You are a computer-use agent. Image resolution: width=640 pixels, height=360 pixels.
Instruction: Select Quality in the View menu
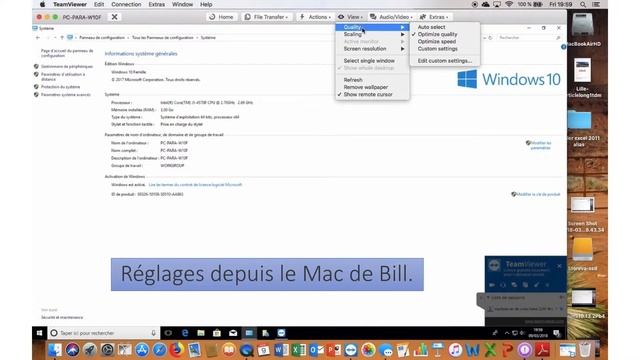(372, 27)
